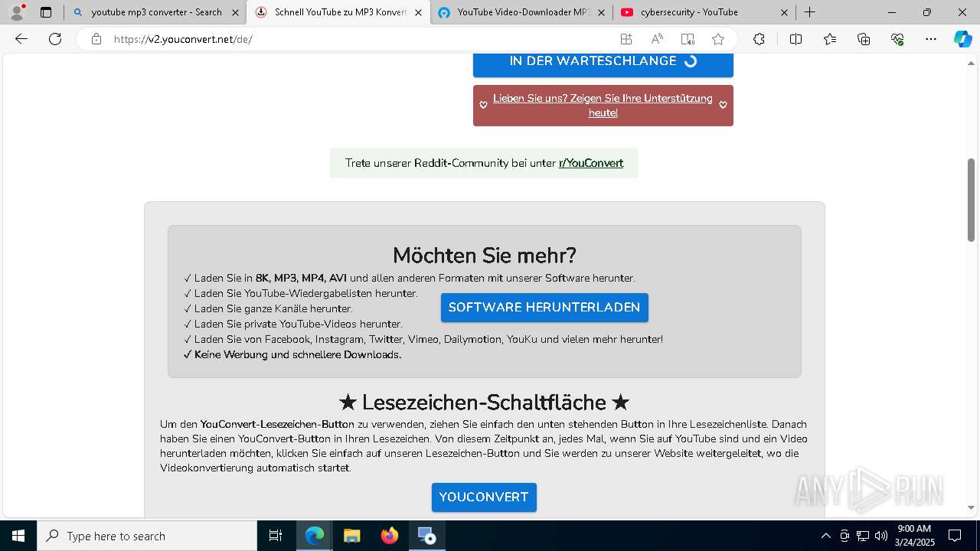
Task: Open the r/YouConvert Reddit link
Action: 591,163
